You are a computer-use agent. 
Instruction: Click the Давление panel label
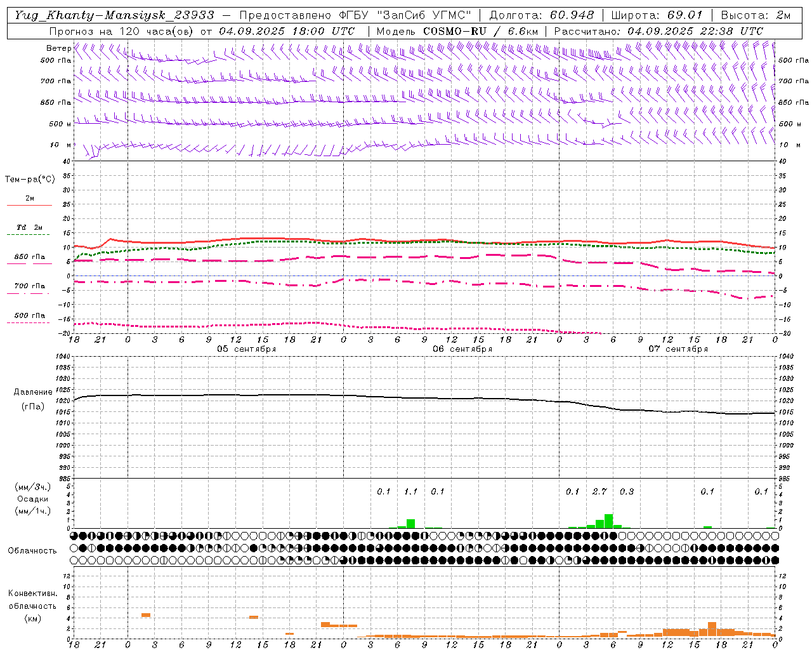pyautogui.click(x=32, y=392)
